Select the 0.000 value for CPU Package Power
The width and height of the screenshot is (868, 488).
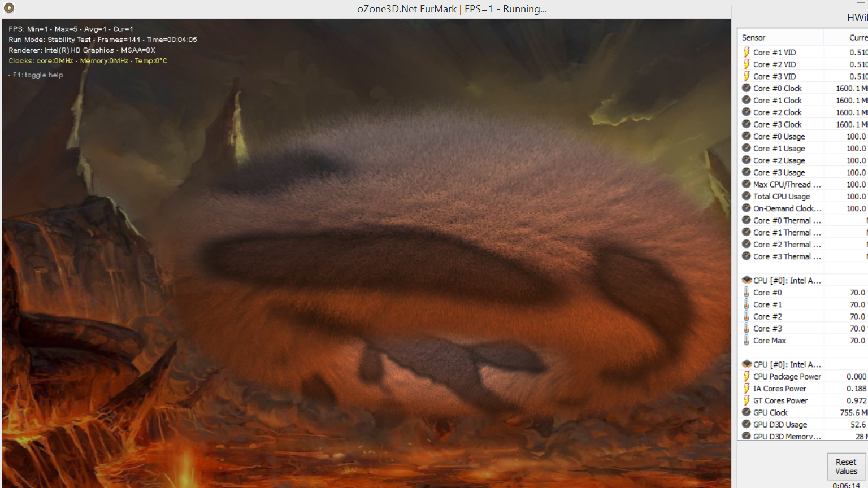(x=857, y=376)
